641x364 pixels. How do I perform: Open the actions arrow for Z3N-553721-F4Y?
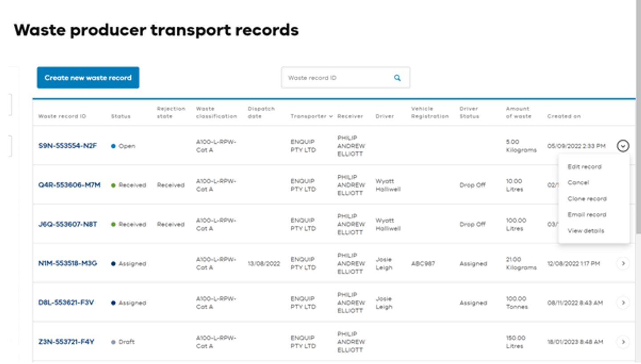tap(623, 342)
